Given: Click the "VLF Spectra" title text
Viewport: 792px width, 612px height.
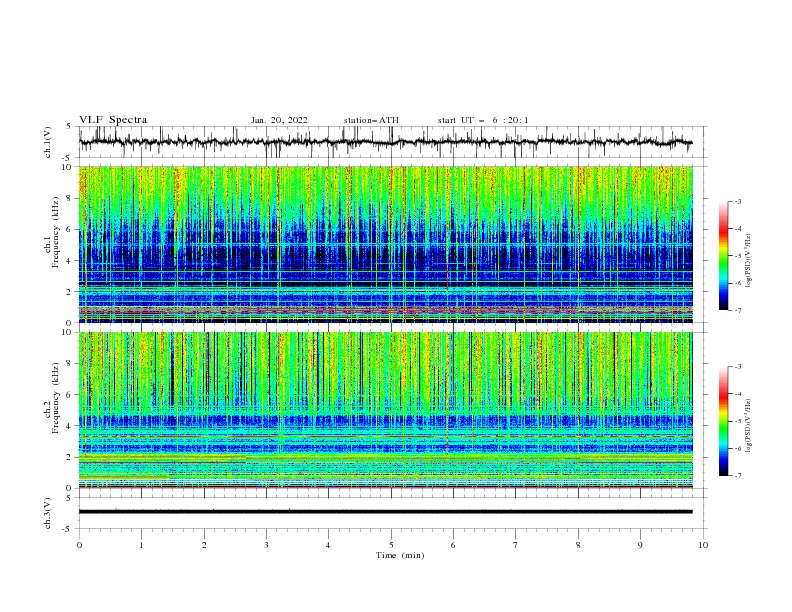Looking at the screenshot, I should 113,120.
